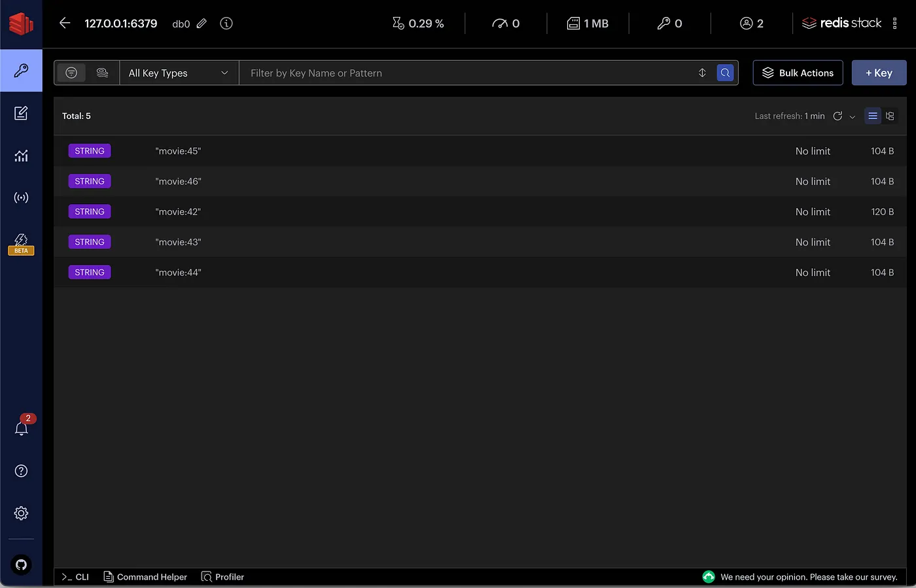This screenshot has width=916, height=588.
Task: Open the Browser key icon in sidebar
Action: pyautogui.click(x=21, y=72)
